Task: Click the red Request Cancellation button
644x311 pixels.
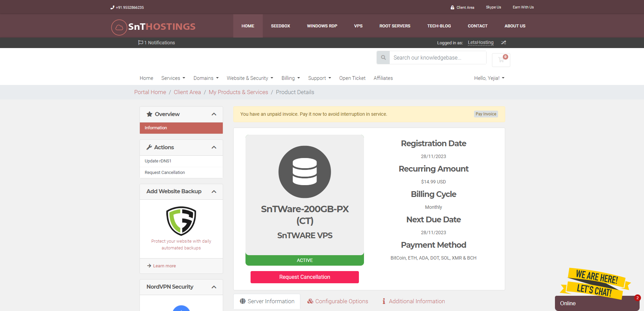Action: (x=305, y=277)
